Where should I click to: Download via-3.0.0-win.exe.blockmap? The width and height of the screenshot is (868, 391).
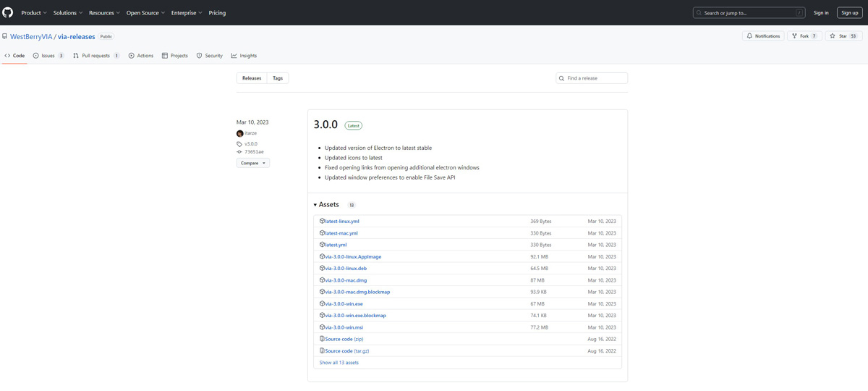click(x=356, y=316)
